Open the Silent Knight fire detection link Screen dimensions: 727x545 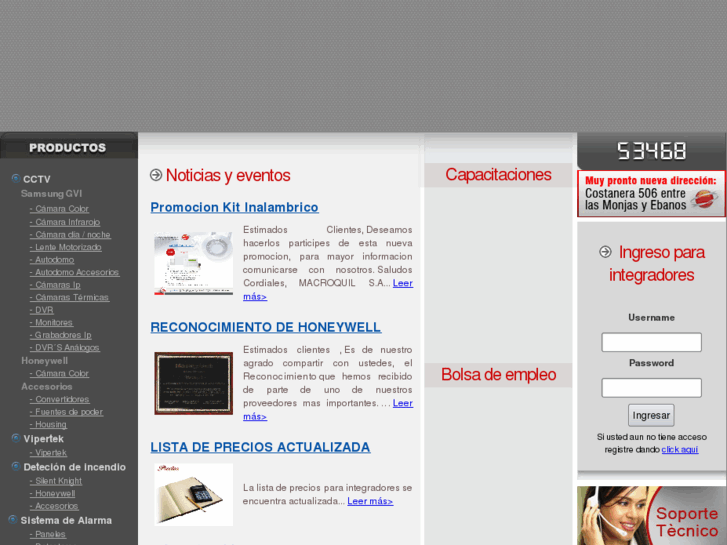(x=56, y=481)
